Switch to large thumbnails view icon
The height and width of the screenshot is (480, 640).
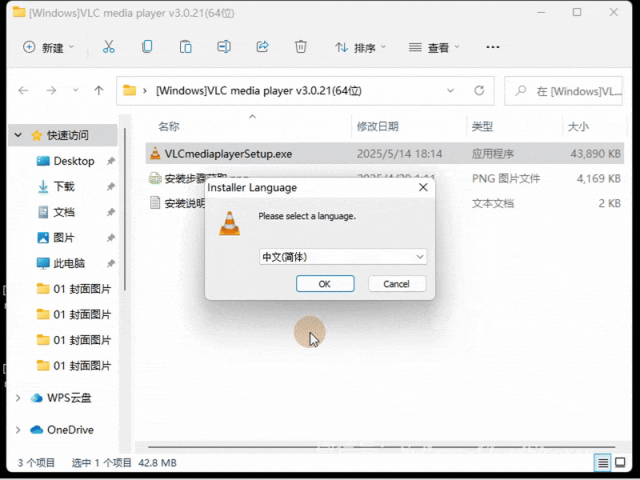tap(624, 462)
